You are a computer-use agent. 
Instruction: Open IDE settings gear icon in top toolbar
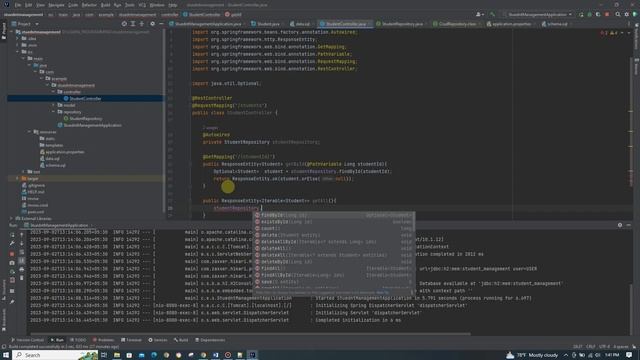point(627,14)
